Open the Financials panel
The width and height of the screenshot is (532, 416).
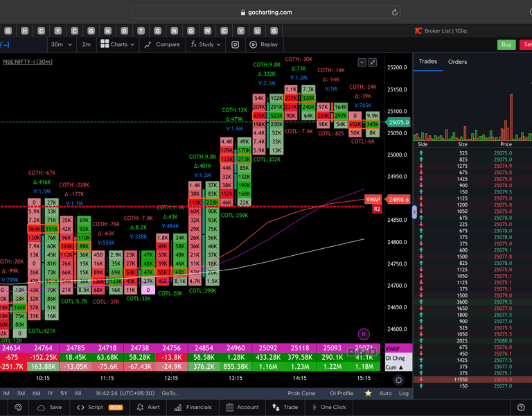coord(193,407)
